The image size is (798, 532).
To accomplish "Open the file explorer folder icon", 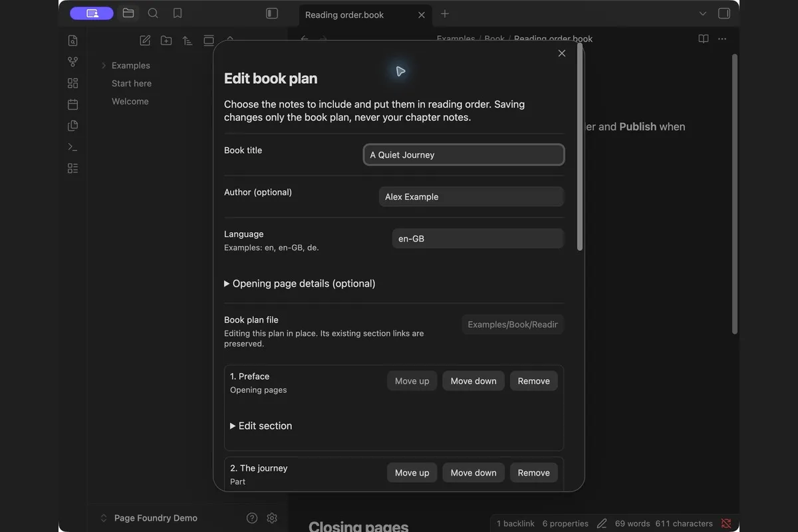I will click(128, 13).
